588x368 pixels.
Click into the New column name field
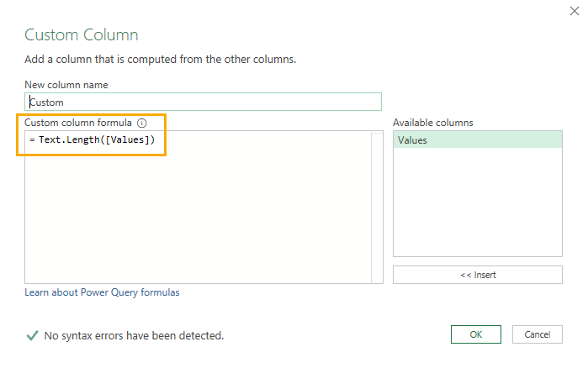tap(203, 102)
